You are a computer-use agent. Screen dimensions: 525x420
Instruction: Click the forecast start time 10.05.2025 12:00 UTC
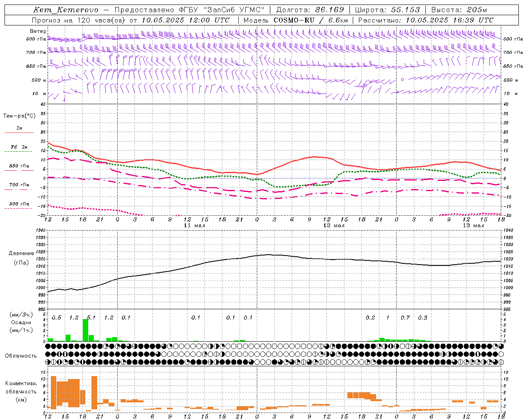pyautogui.click(x=185, y=20)
